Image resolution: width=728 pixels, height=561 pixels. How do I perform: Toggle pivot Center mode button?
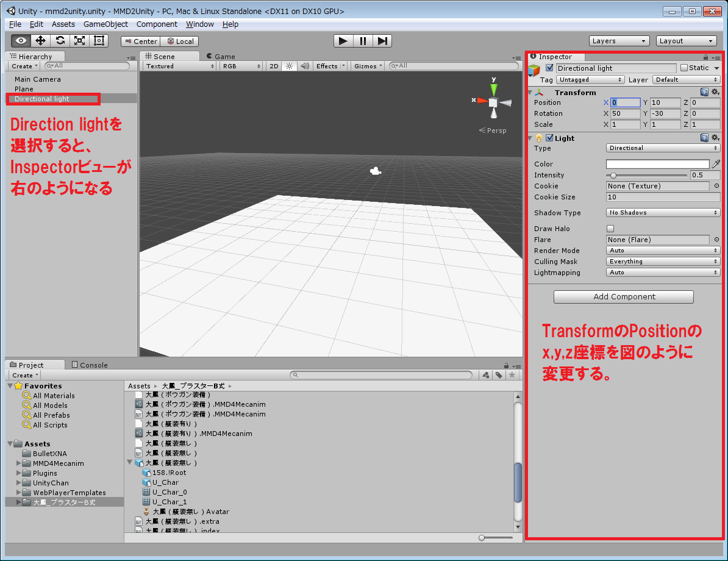point(141,41)
